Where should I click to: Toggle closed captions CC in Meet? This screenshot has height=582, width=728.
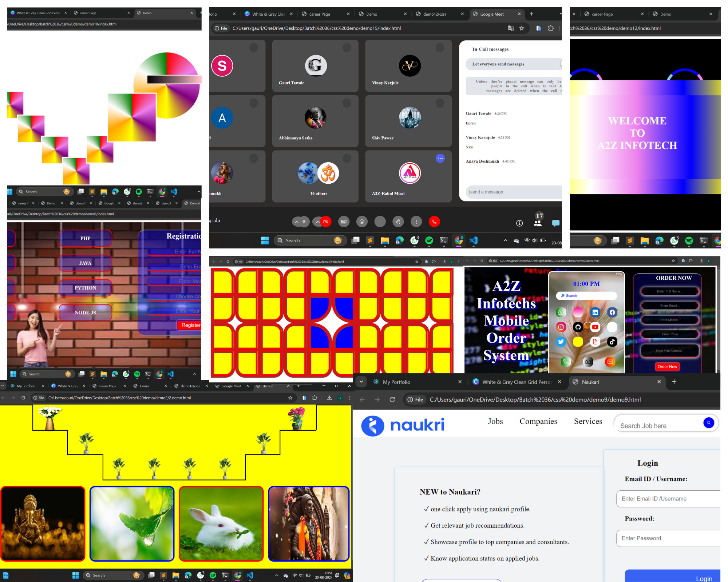tap(344, 222)
